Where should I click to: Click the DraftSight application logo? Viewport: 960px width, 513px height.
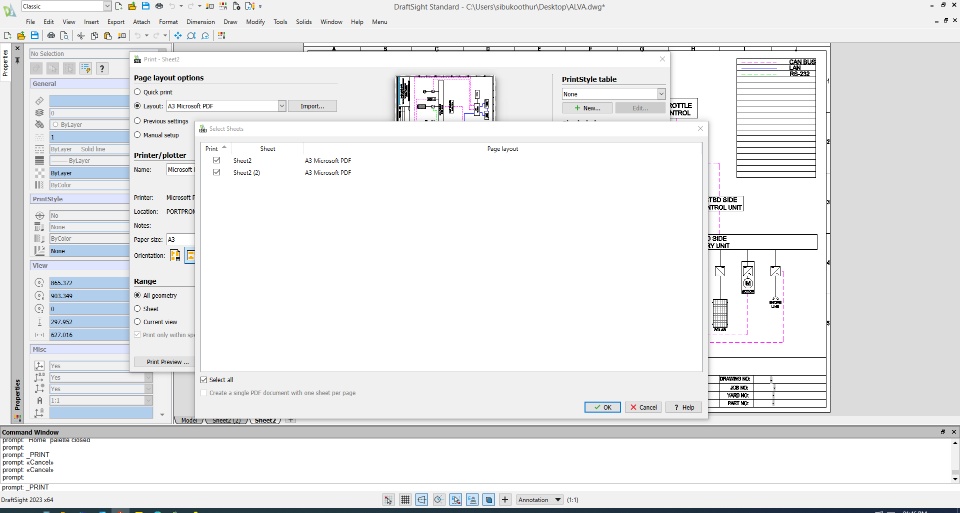point(9,10)
